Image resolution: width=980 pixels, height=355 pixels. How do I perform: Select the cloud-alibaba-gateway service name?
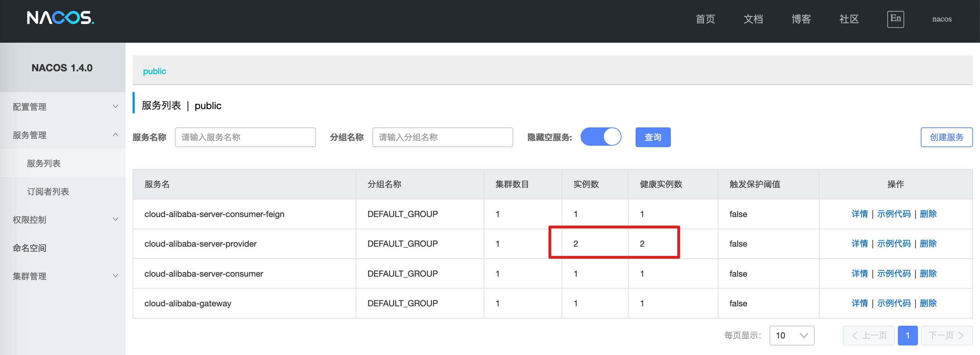click(188, 303)
